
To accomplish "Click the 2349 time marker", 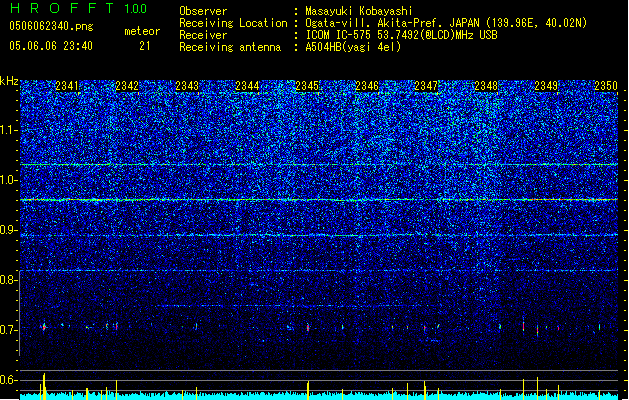I will (x=546, y=86).
